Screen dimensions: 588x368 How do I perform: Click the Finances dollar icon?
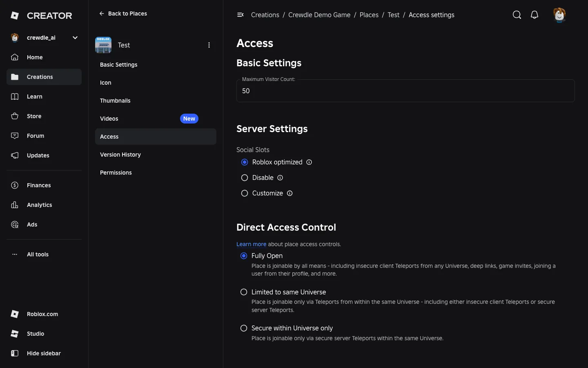15,185
